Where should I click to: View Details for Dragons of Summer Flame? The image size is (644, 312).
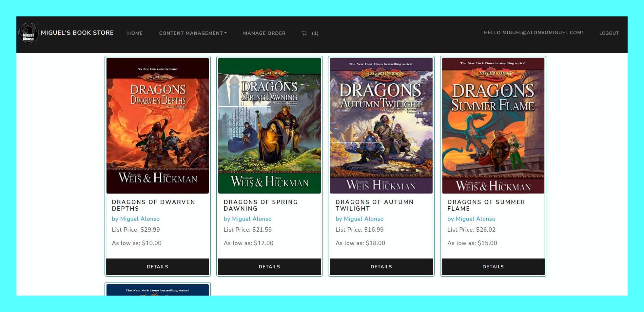pyautogui.click(x=493, y=267)
